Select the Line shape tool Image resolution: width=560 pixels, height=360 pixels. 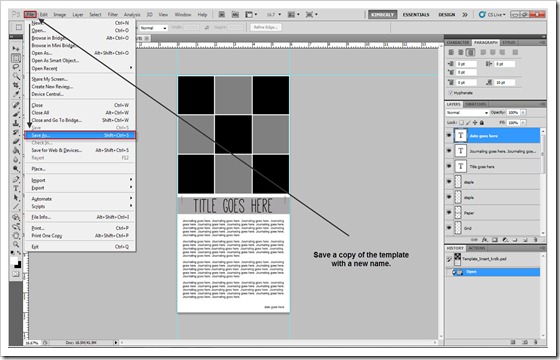[16, 206]
